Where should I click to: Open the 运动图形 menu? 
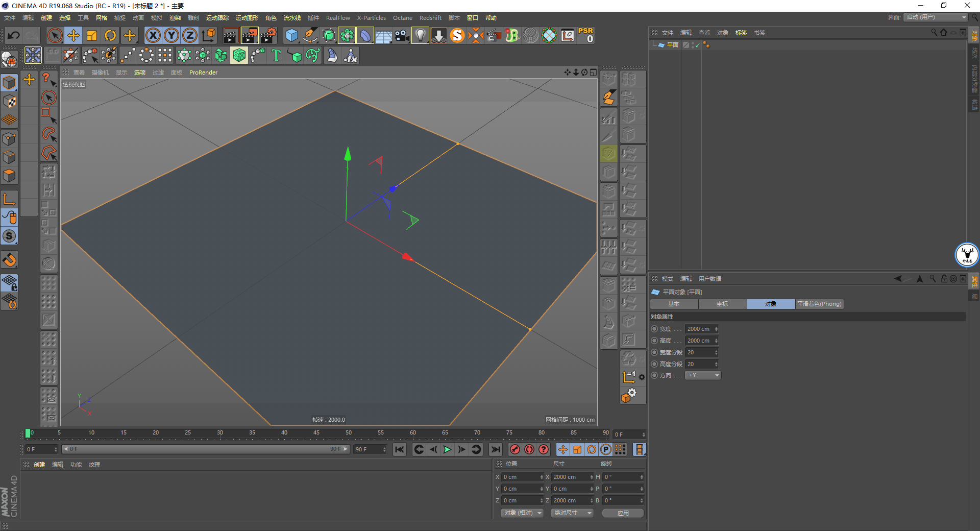pos(247,18)
